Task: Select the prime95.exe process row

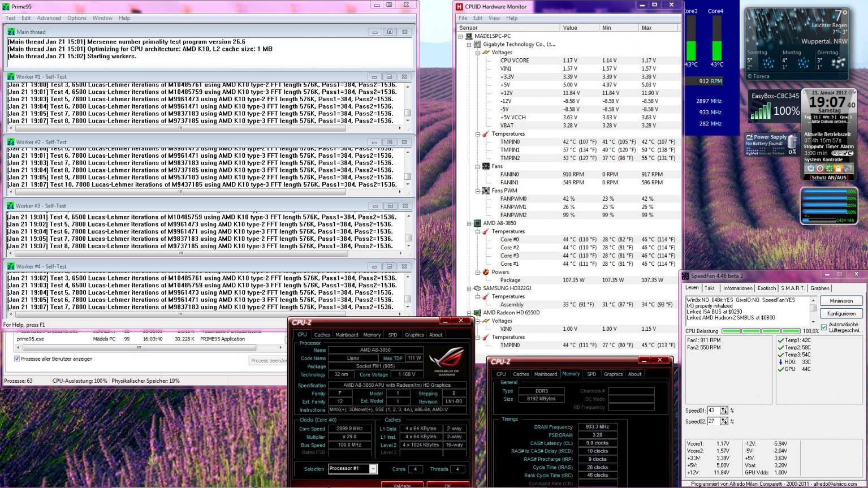Action: click(150, 339)
